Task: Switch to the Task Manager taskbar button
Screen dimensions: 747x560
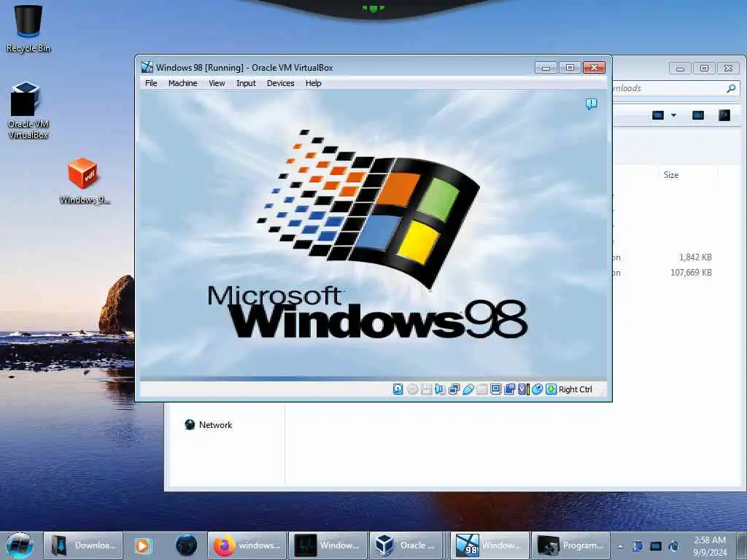Action: (328, 545)
